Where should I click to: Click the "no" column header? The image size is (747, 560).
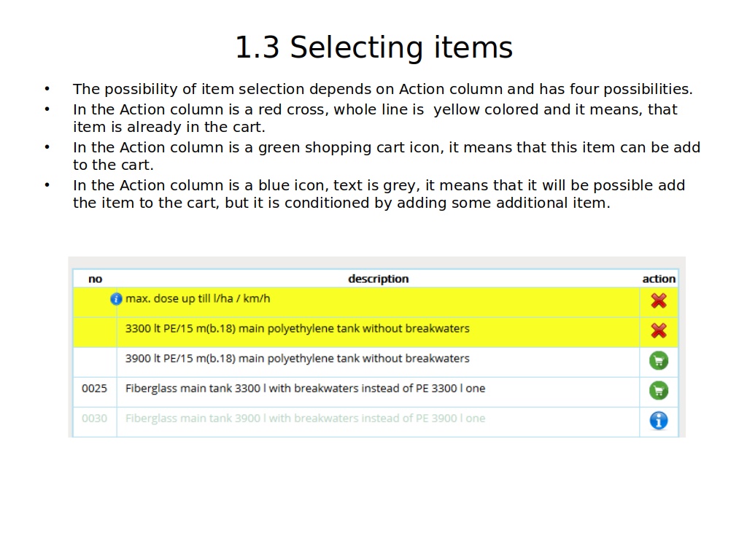(95, 279)
